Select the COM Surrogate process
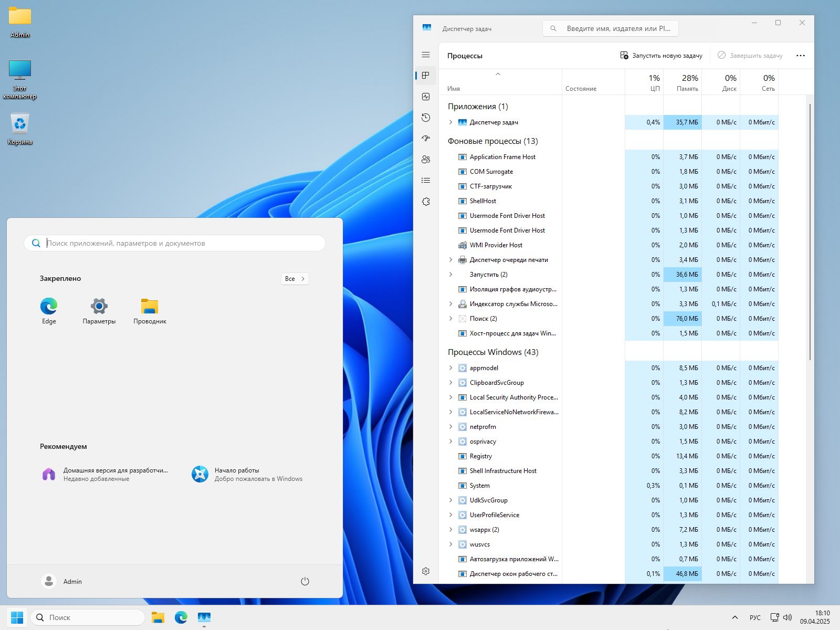The image size is (840, 630). click(x=609, y=172)
